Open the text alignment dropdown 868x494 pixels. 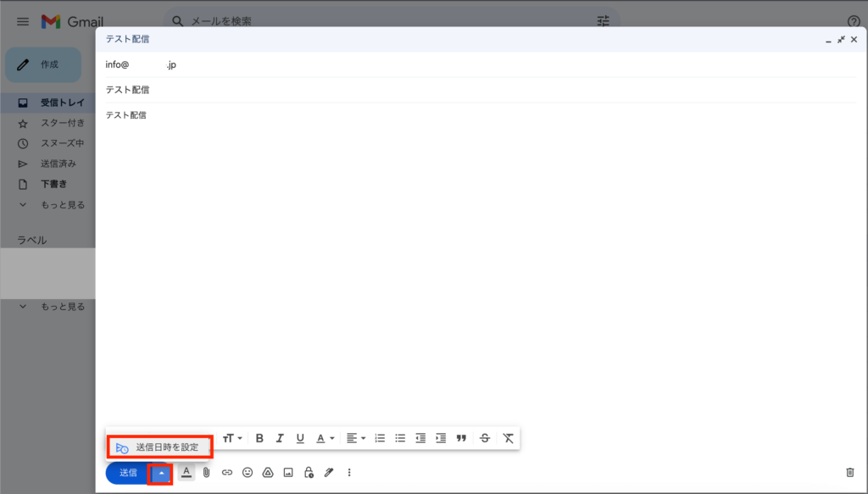pyautogui.click(x=356, y=438)
